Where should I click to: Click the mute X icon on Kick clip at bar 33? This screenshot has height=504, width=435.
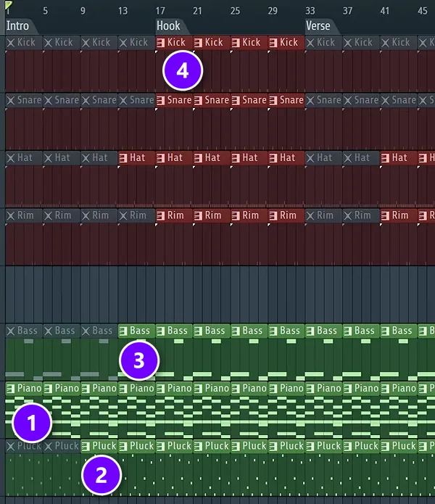[310, 43]
